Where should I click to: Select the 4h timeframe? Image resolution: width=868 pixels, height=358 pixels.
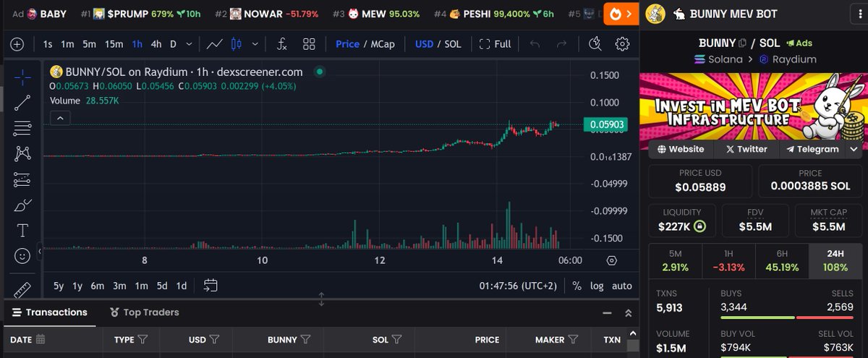pos(156,44)
